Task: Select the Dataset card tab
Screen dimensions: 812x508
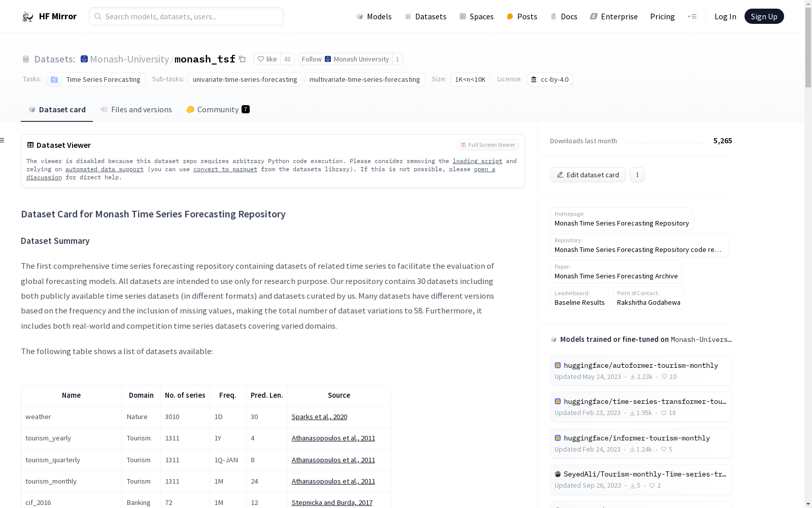Action: [57, 109]
